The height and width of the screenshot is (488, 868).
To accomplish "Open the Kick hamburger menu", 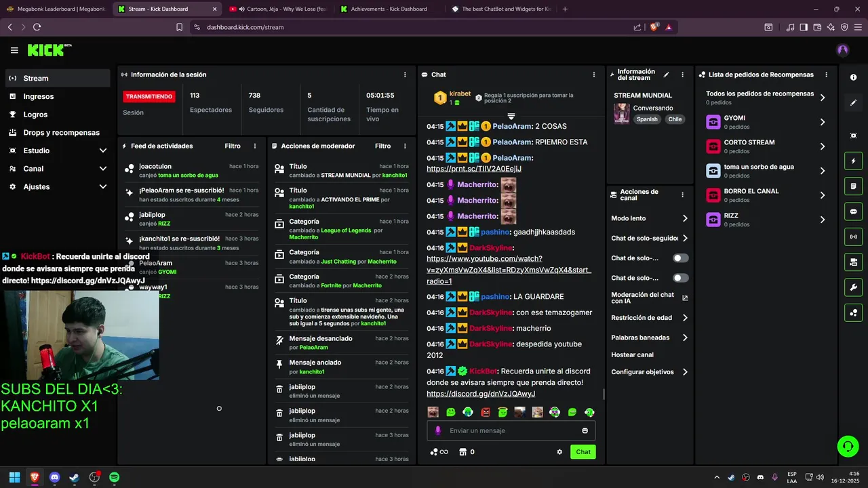I will 14,50.
